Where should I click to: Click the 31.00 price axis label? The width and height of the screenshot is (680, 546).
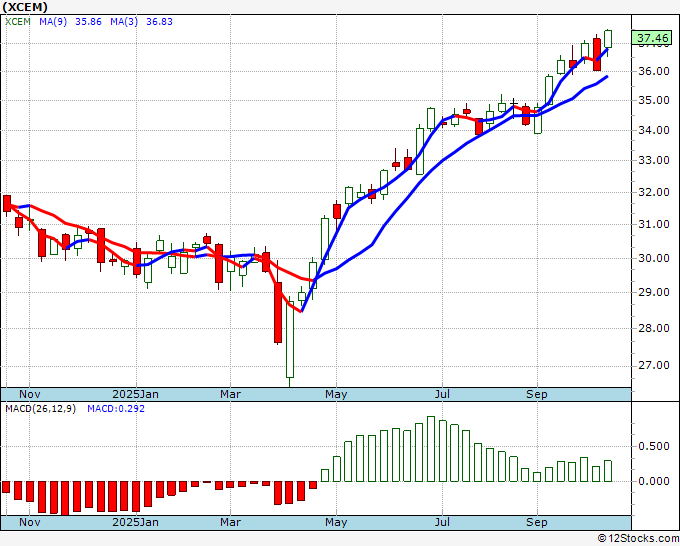(x=654, y=224)
